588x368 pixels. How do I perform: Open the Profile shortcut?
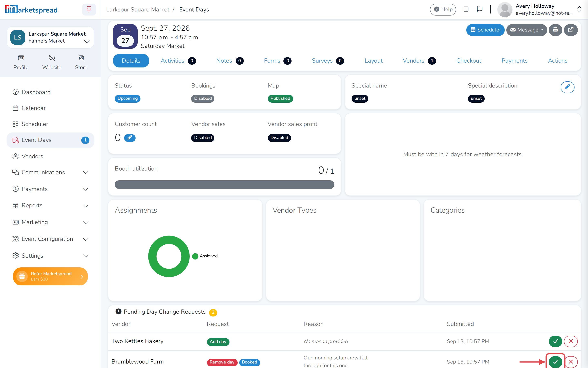coord(21,62)
